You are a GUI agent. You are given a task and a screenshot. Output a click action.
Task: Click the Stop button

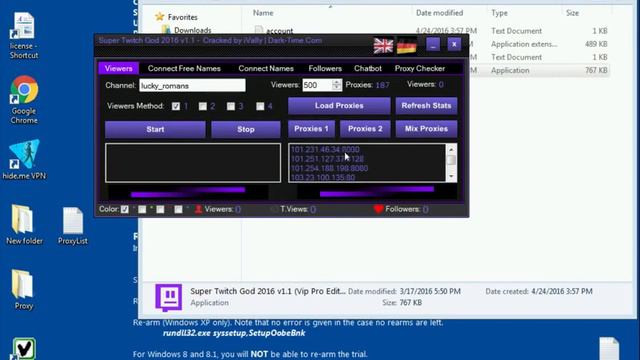246,129
